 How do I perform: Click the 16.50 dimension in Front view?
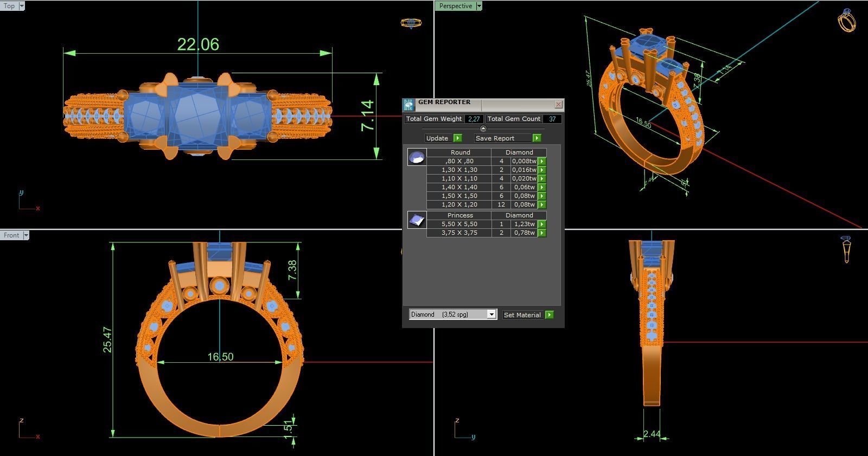tap(220, 357)
